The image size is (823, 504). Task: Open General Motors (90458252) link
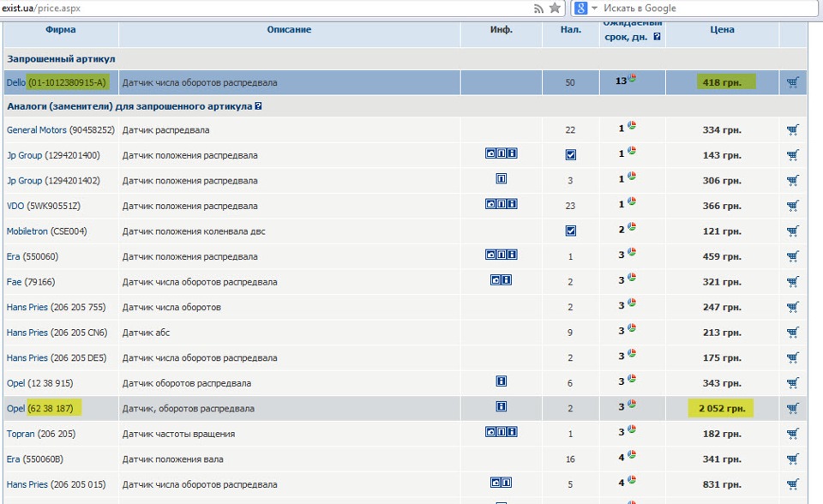60,129
